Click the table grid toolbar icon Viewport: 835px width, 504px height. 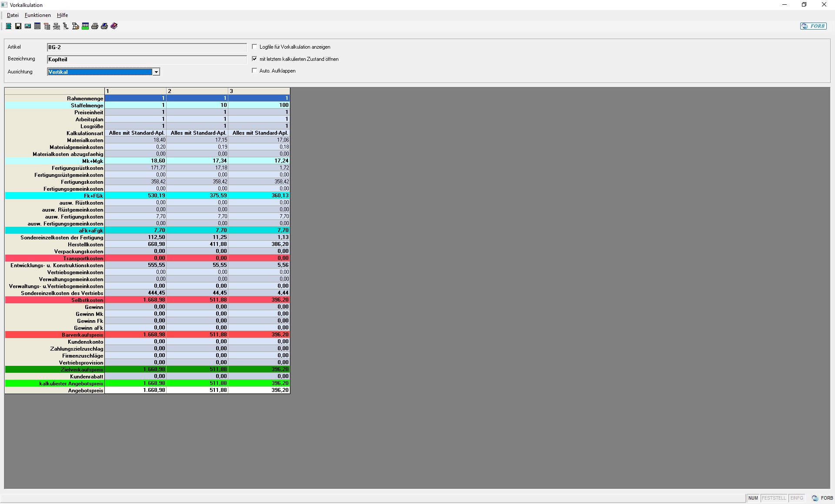[x=37, y=26]
